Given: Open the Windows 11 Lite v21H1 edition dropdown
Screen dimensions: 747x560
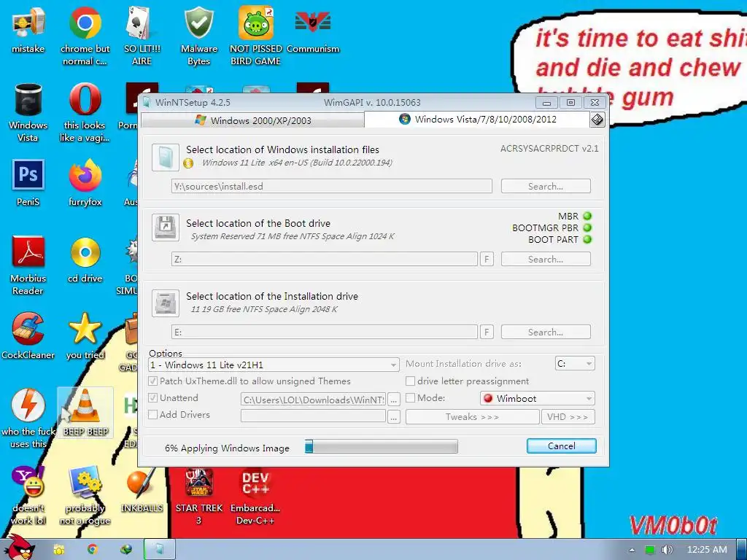Looking at the screenshot, I should 274,365.
